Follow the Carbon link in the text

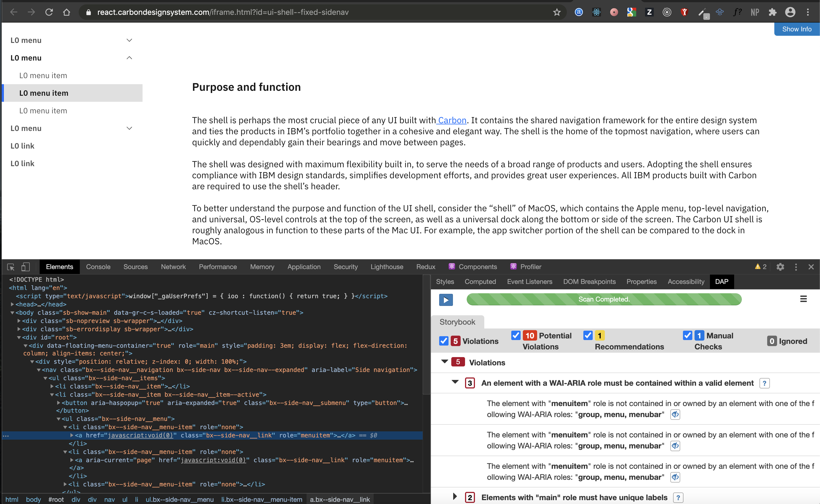pos(452,120)
